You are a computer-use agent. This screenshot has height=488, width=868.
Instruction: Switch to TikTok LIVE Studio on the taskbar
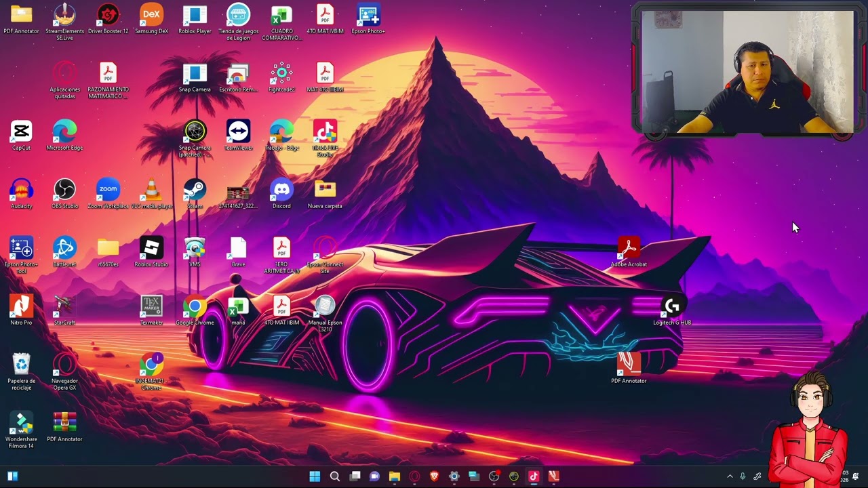point(534,476)
